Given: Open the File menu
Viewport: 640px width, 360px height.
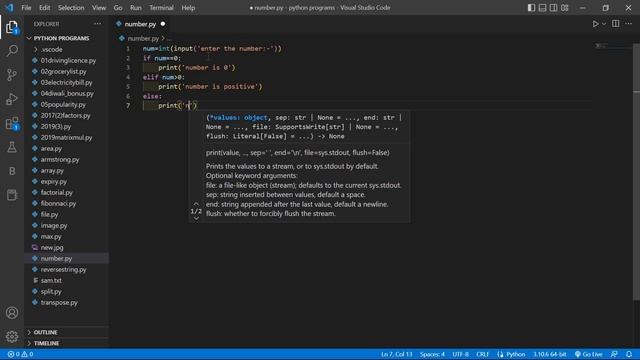Looking at the screenshot, I should pos(26,8).
